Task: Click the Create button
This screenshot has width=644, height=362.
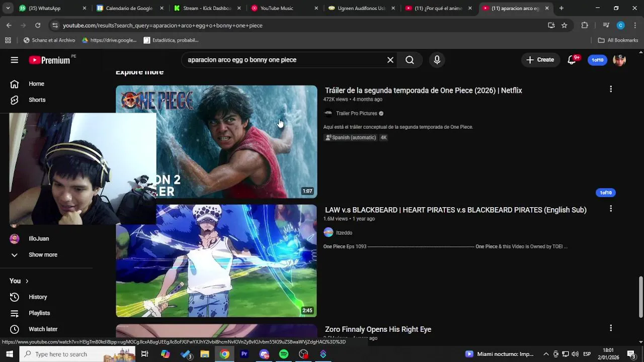Action: 540,60
